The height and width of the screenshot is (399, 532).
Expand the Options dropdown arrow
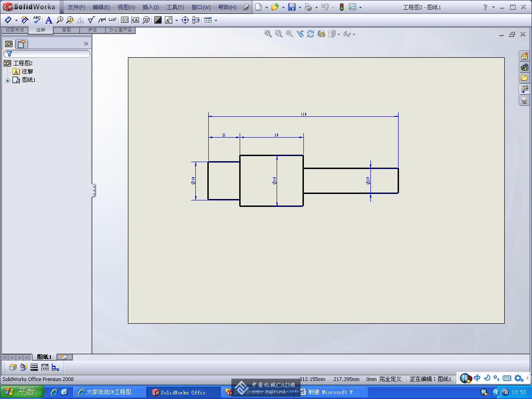[360, 7]
